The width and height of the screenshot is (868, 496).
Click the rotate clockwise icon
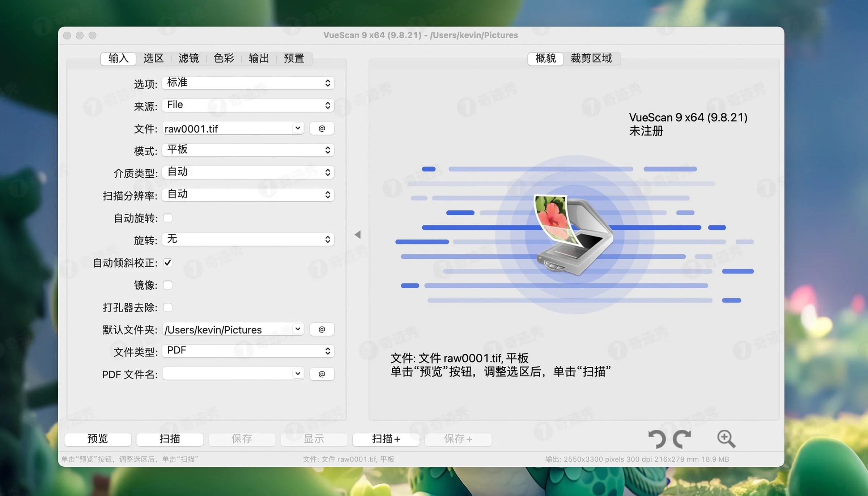pyautogui.click(x=681, y=439)
